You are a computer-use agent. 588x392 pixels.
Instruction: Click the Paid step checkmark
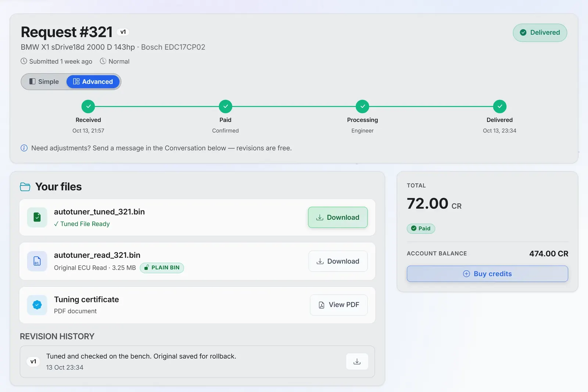click(225, 107)
